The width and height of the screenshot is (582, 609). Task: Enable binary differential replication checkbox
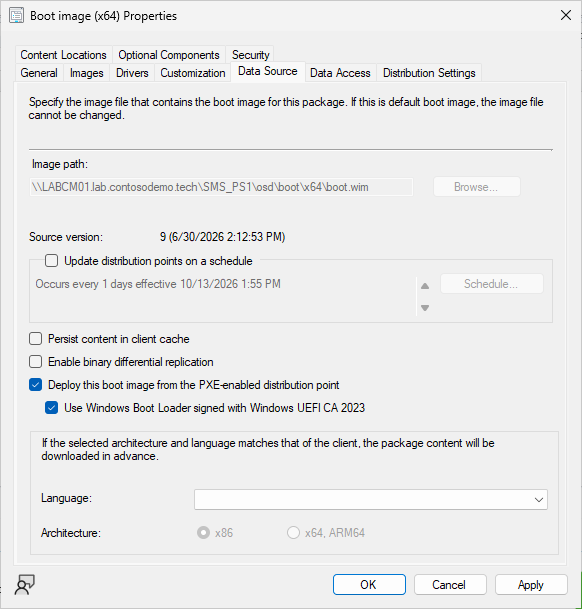click(x=36, y=362)
